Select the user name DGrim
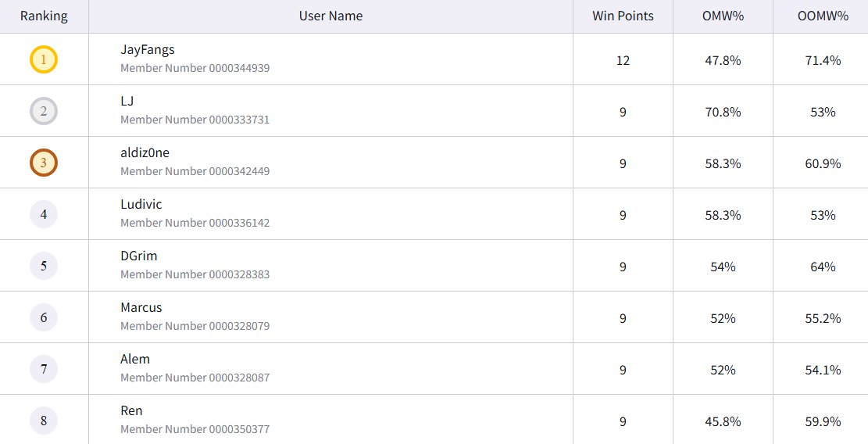 click(x=138, y=255)
